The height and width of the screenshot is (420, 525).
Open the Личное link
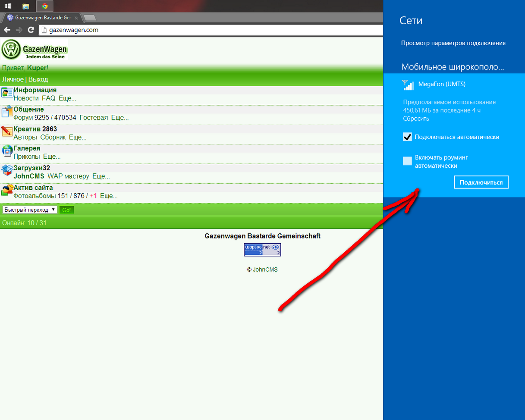coord(13,79)
